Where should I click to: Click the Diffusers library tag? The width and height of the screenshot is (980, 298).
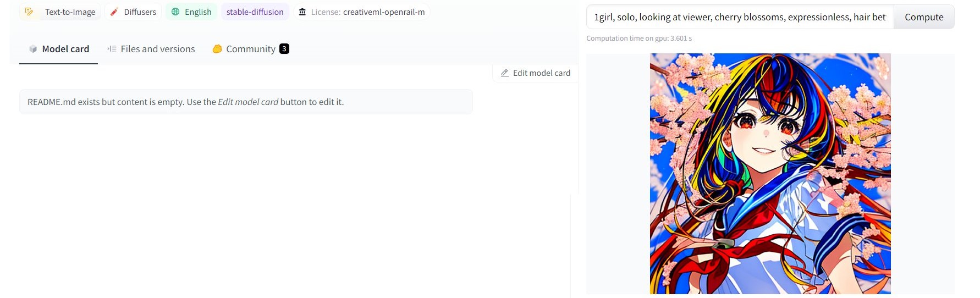pos(133,12)
